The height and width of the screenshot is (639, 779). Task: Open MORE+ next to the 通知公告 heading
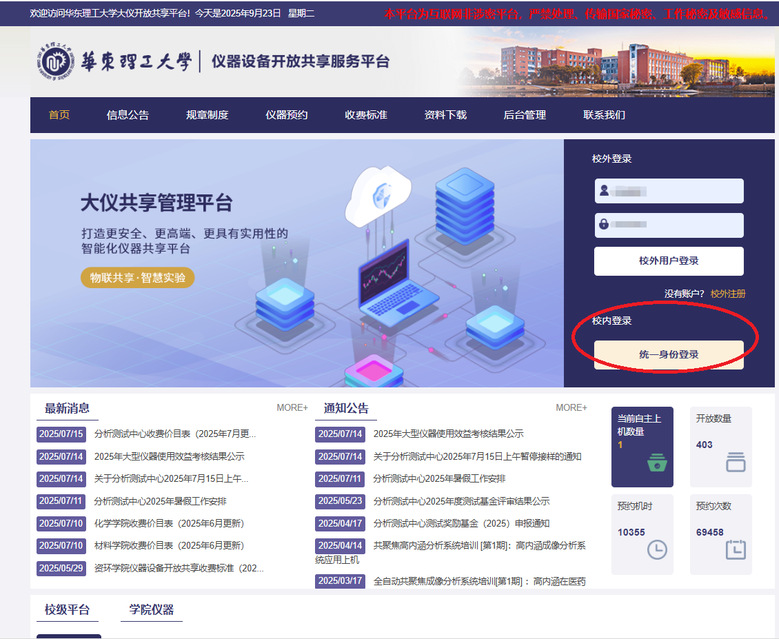(571, 408)
